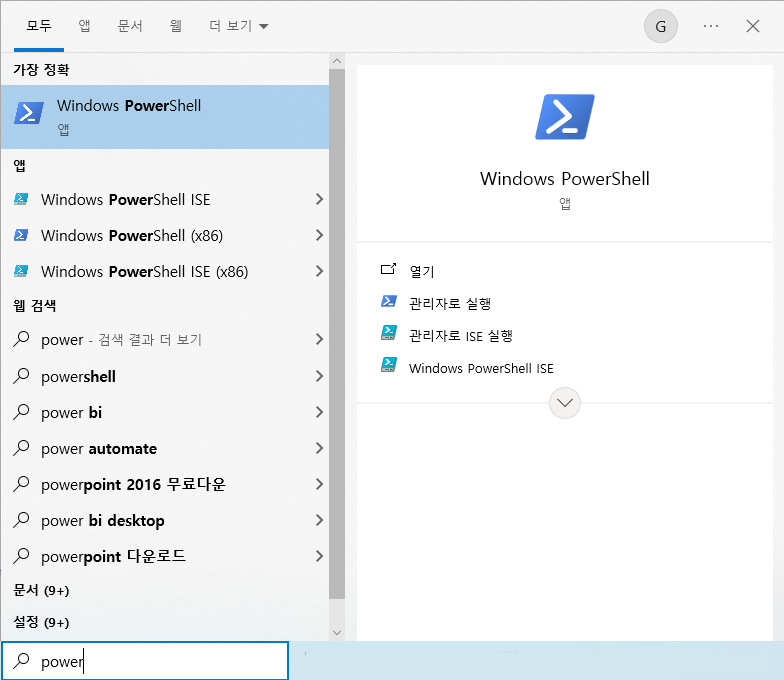
Task: Click the search icon beside 'power bi'
Action: 21,412
